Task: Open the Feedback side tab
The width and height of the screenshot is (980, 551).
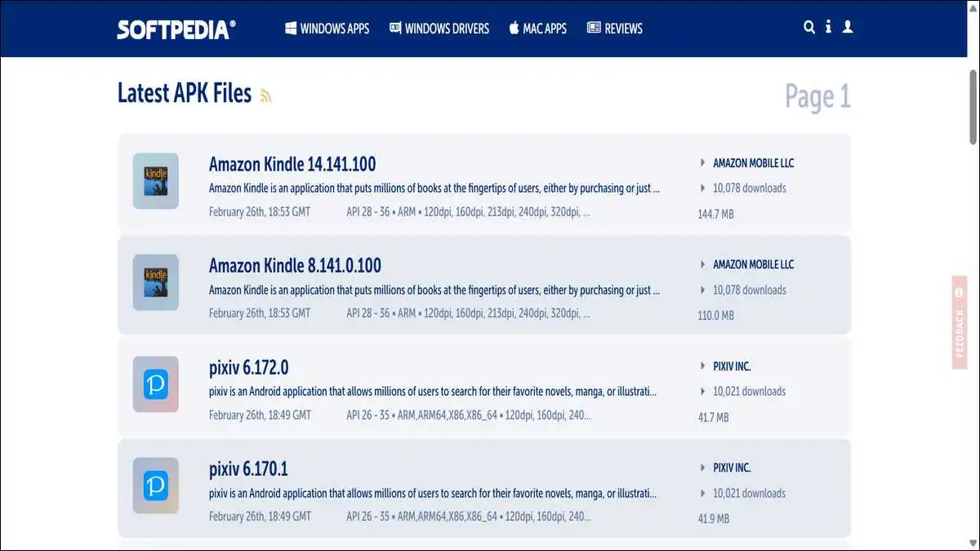Action: (960, 322)
